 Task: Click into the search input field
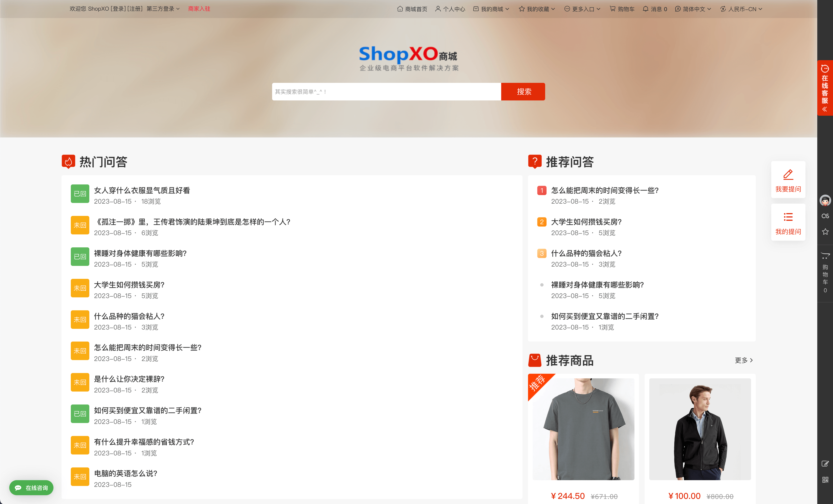386,92
